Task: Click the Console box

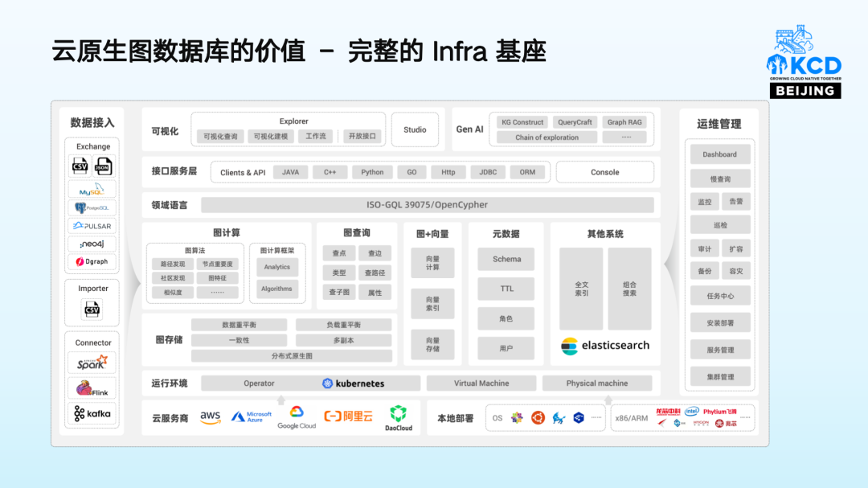Action: (604, 172)
